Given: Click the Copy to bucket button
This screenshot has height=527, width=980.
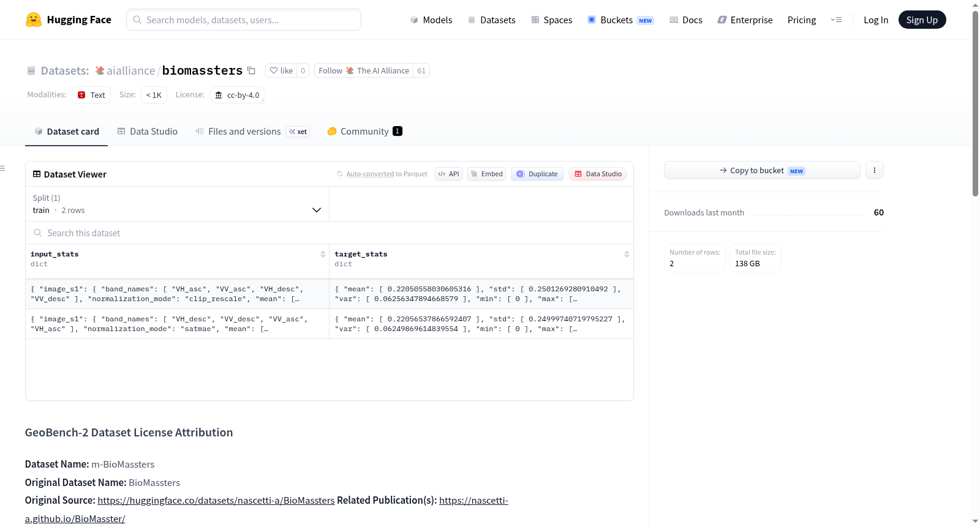Looking at the screenshot, I should pos(762,170).
